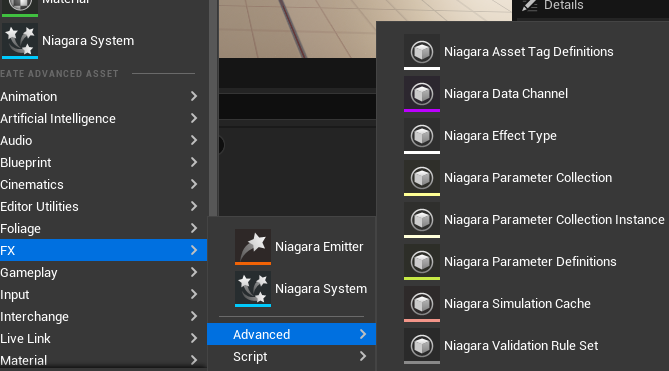Expand the Artificial Intelligence submenu arrow
The width and height of the screenshot is (669, 371).
click(x=194, y=118)
